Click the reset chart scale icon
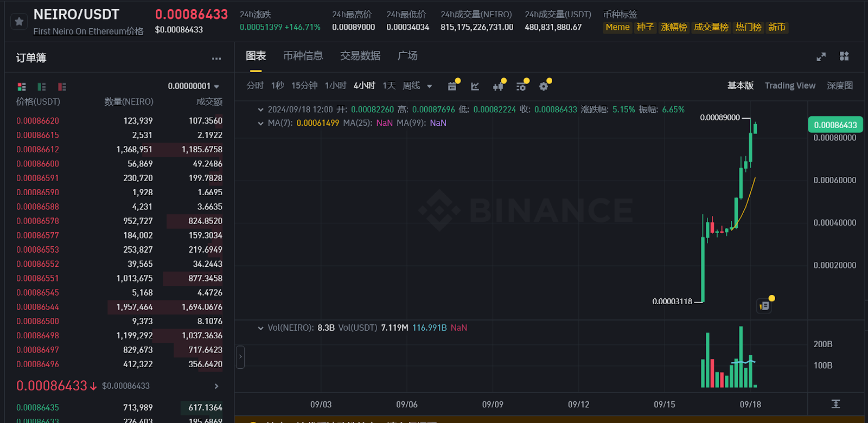The width and height of the screenshot is (868, 423). 836,404
